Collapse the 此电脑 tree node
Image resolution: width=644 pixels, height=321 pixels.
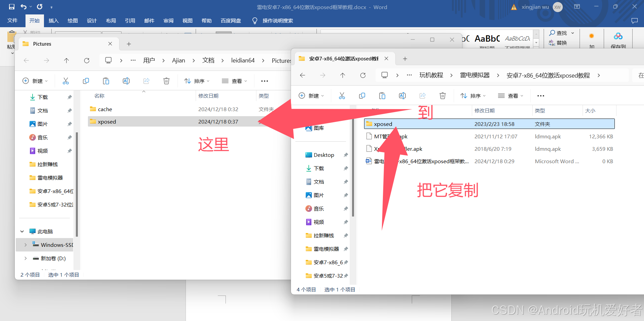(x=22, y=231)
